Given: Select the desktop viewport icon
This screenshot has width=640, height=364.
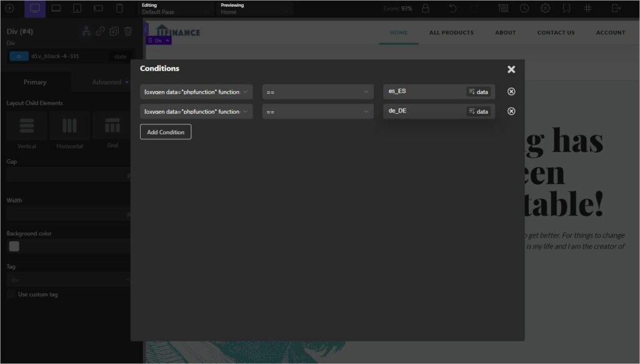Looking at the screenshot, I should click(35, 9).
